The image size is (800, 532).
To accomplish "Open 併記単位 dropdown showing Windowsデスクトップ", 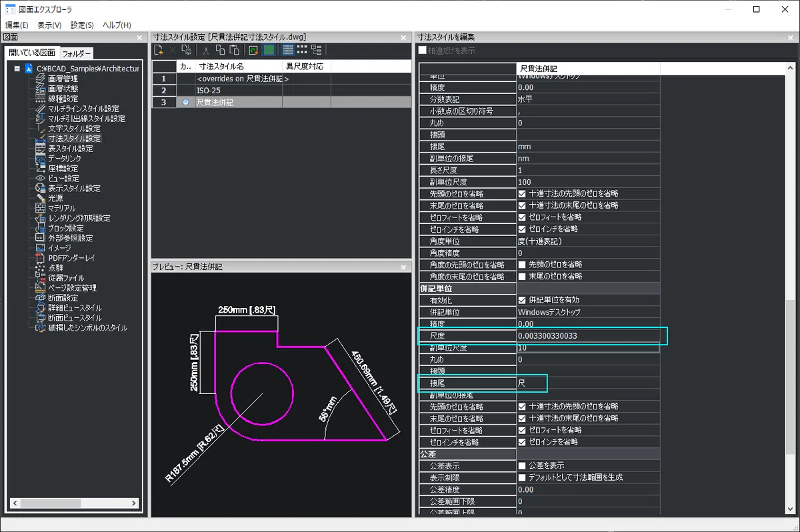I will pos(588,312).
